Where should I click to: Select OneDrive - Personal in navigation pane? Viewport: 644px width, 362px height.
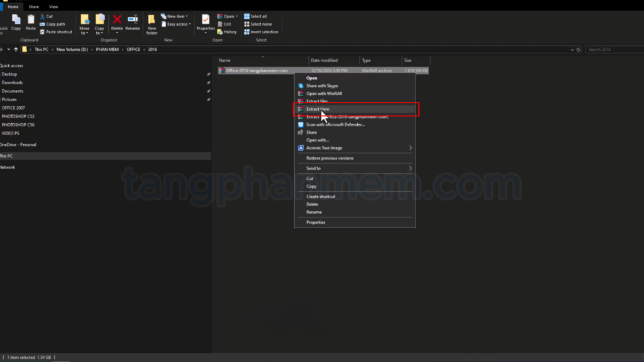[x=18, y=145]
